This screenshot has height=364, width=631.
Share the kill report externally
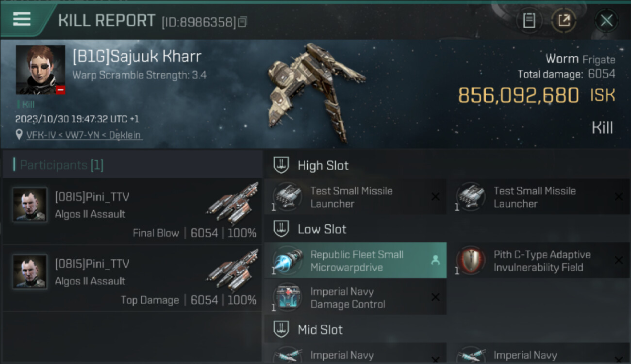(x=564, y=20)
